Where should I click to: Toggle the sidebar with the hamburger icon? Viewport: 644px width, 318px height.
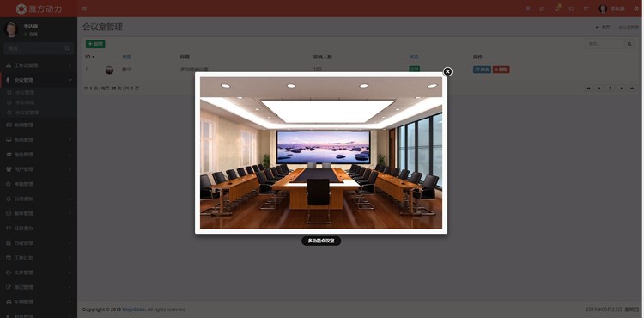84,9
